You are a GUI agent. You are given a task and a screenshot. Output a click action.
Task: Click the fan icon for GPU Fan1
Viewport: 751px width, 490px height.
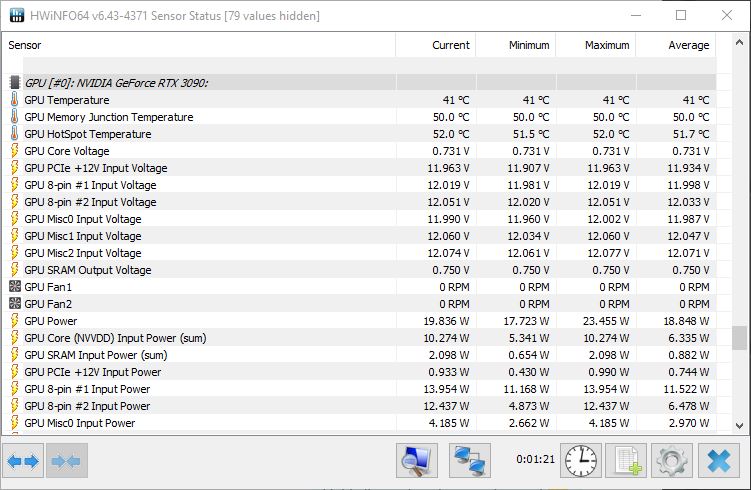point(15,286)
